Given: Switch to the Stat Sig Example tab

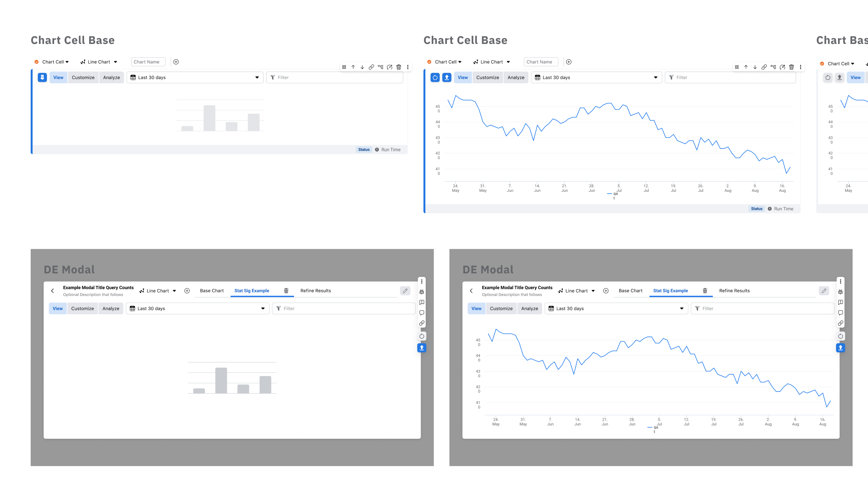Looking at the screenshot, I should coord(252,291).
